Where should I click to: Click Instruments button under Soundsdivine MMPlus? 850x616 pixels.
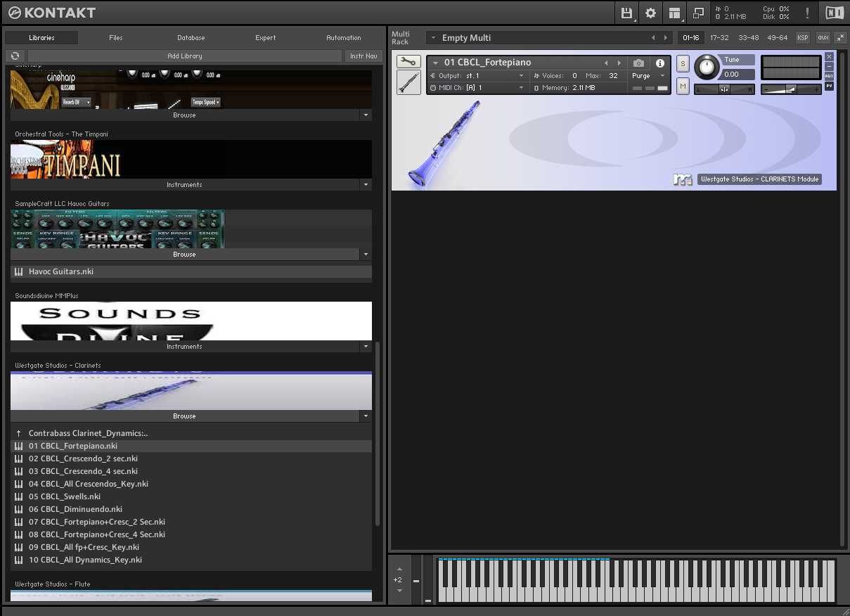184,347
